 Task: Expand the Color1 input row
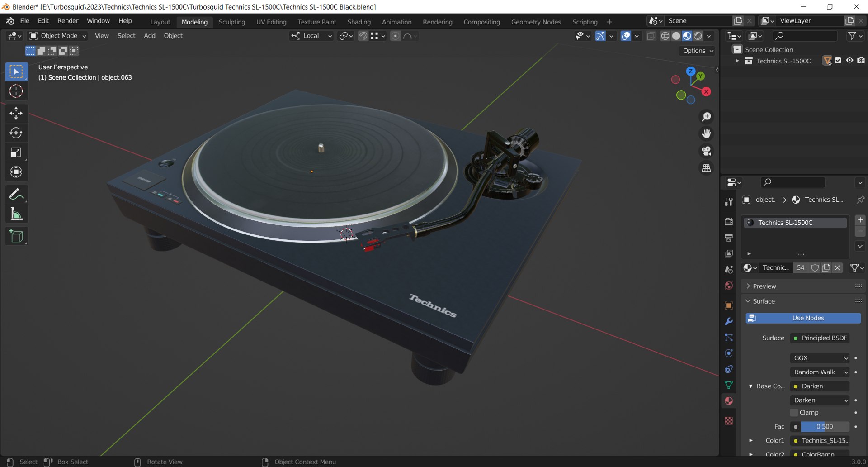tap(751, 440)
